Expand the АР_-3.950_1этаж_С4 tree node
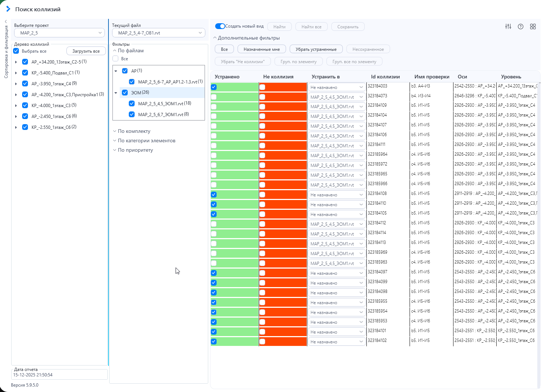542x392 pixels. [16, 84]
